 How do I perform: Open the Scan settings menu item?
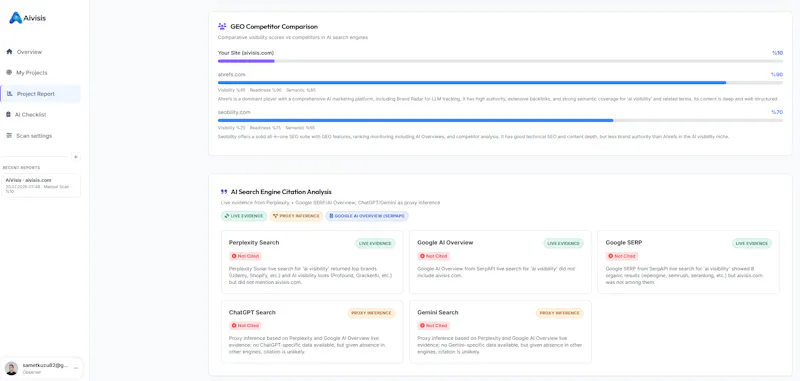(x=40, y=136)
